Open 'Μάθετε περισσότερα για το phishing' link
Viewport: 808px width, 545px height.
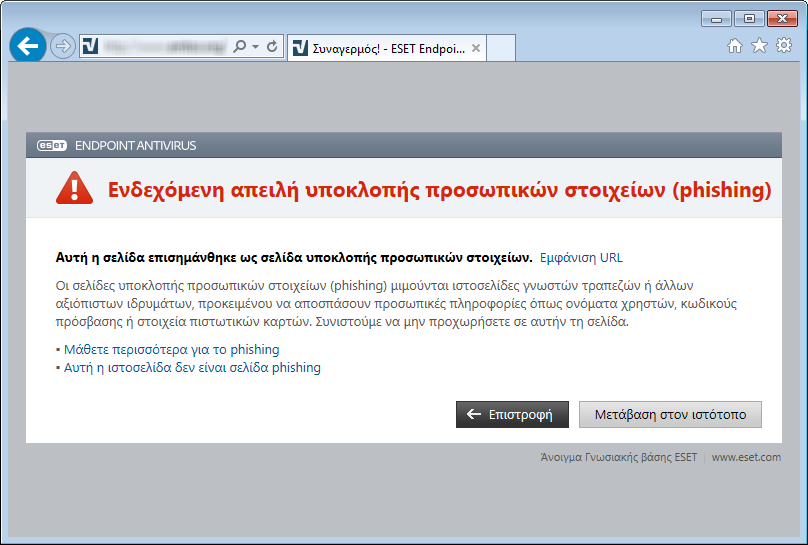click(x=171, y=350)
